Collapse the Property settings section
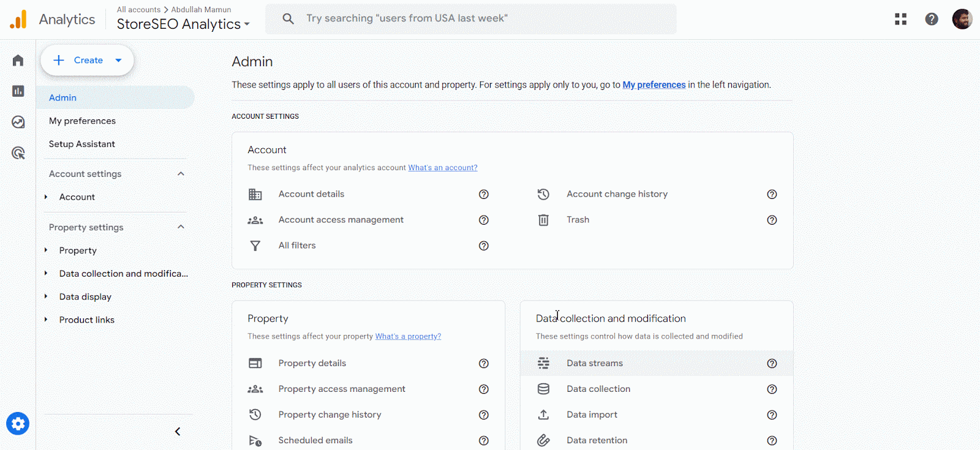This screenshot has height=450, width=980. coord(181,227)
